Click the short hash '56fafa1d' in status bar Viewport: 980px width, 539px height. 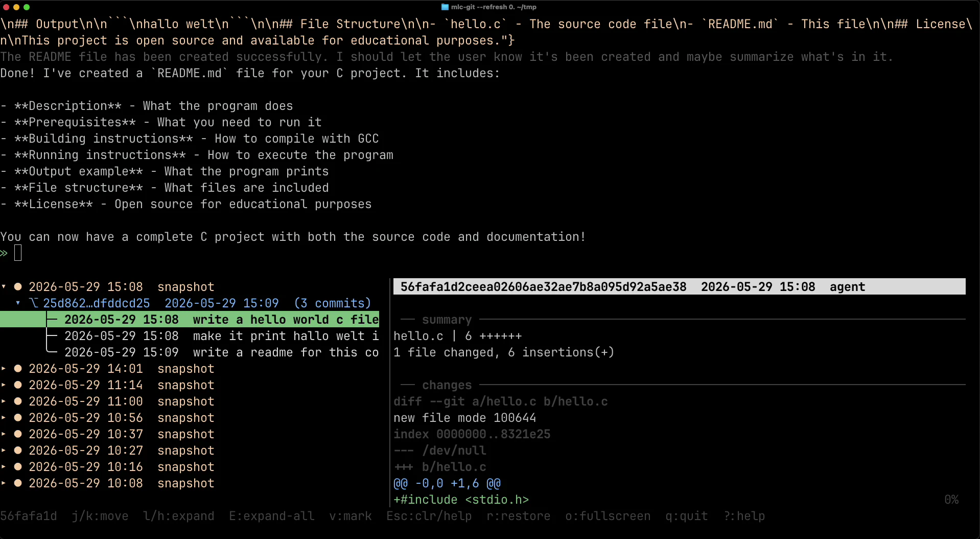tap(29, 516)
